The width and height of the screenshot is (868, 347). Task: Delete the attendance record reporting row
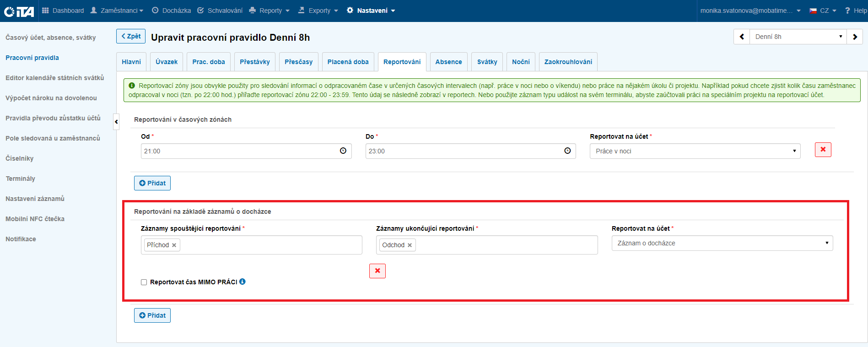(x=377, y=271)
